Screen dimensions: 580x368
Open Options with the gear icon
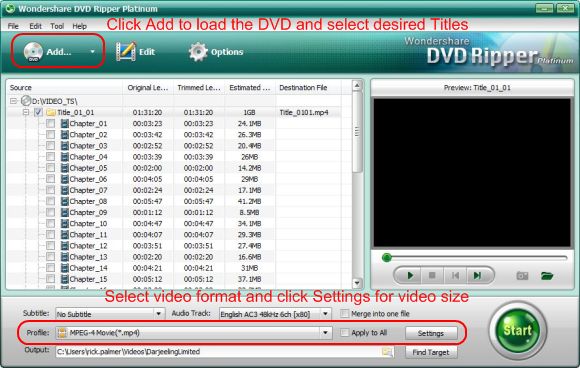(x=198, y=52)
